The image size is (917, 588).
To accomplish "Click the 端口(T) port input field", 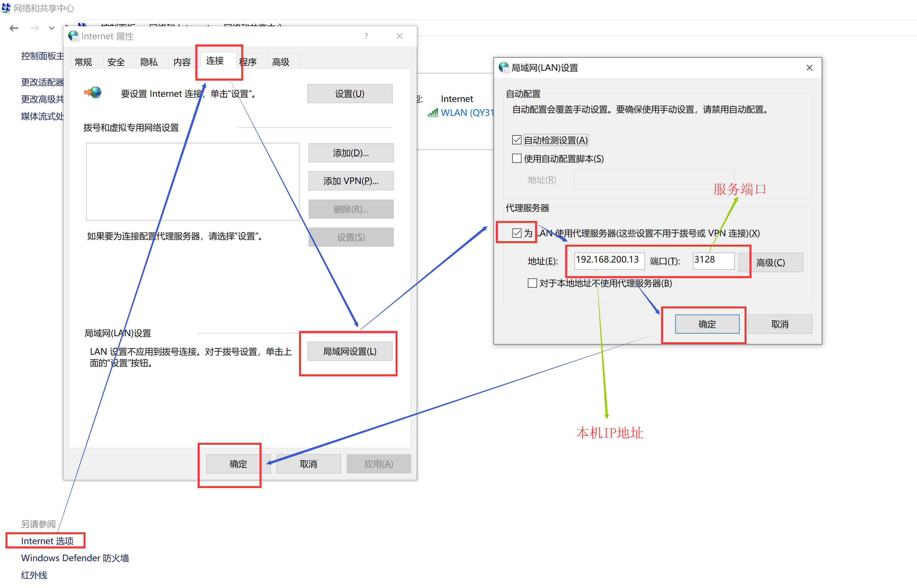I will 713,261.
